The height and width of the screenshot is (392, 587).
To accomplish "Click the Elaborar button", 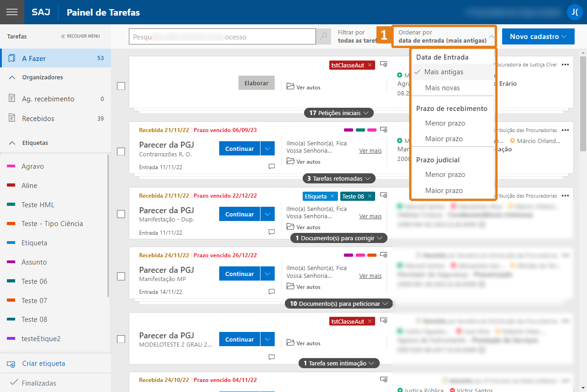I will 256,83.
